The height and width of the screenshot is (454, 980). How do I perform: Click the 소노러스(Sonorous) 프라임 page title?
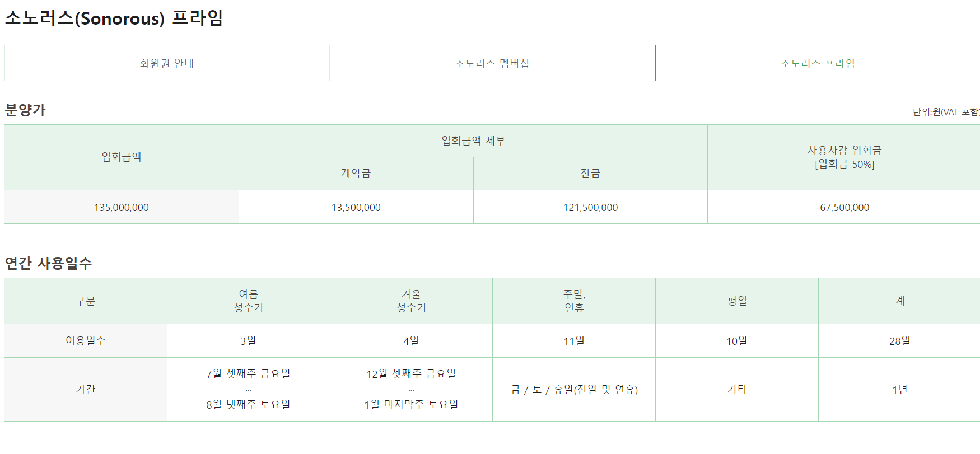[x=114, y=18]
